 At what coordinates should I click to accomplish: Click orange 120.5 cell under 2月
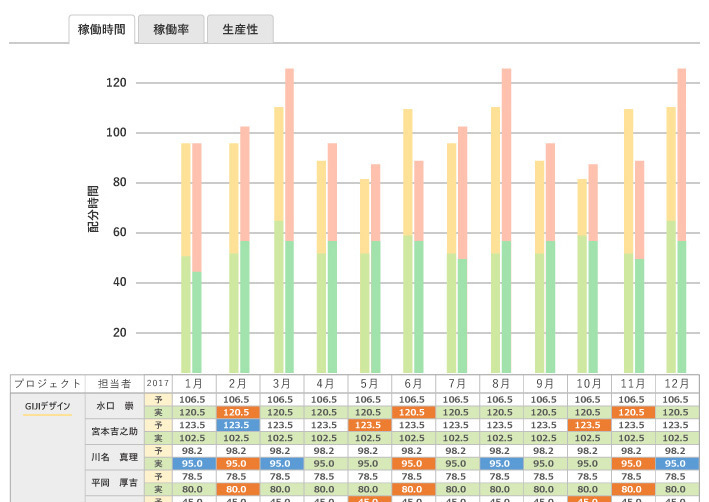pyautogui.click(x=237, y=412)
